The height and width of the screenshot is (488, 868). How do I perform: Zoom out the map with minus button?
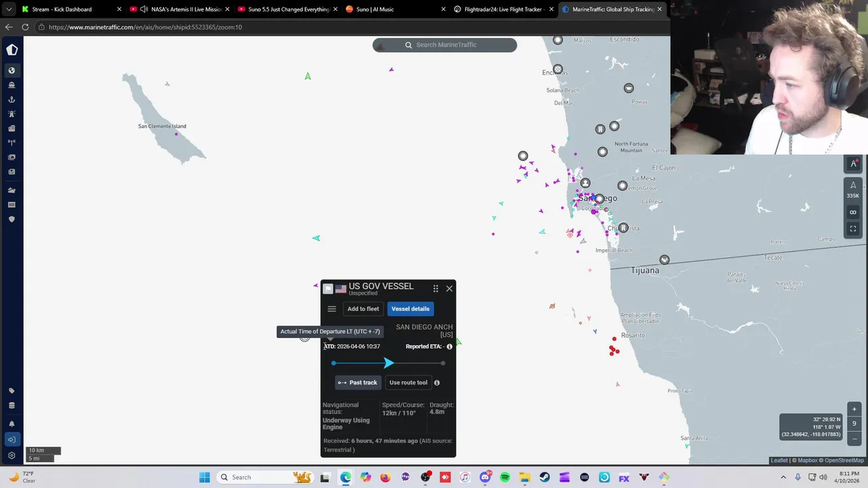(854, 439)
